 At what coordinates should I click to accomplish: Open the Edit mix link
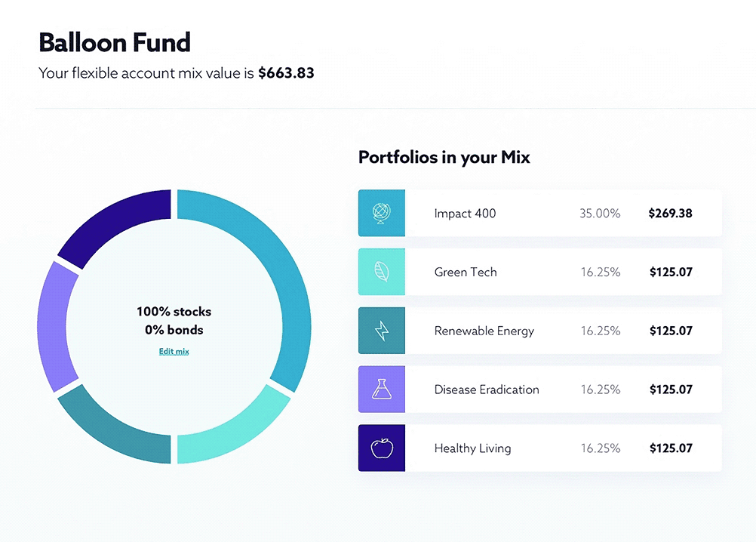tap(174, 352)
